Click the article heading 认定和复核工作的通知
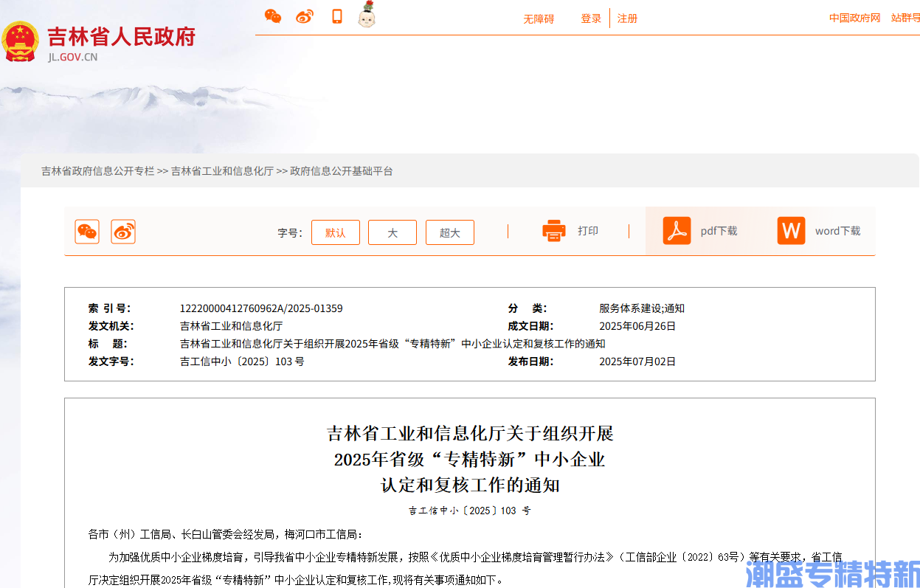This screenshot has height=588, width=920. (x=470, y=485)
